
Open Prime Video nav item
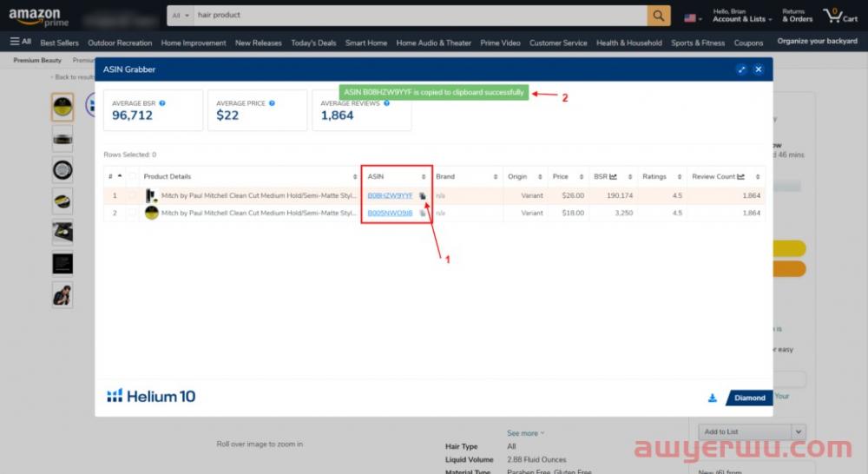(500, 43)
